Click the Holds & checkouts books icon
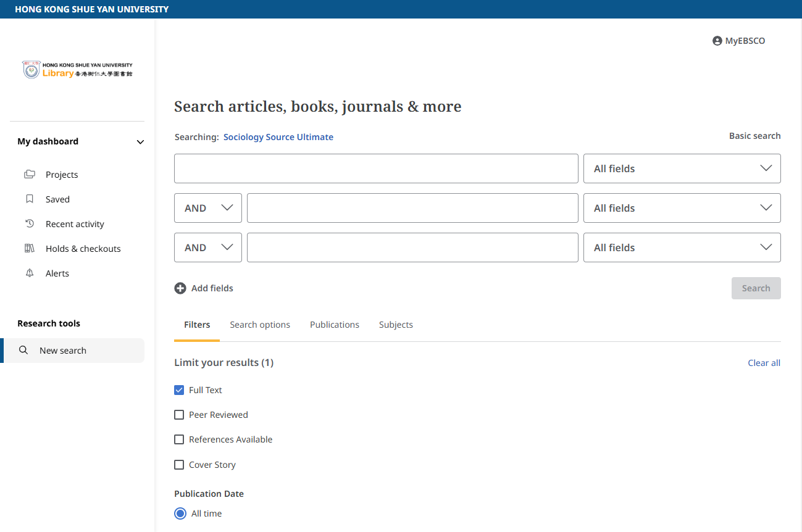 click(x=30, y=249)
